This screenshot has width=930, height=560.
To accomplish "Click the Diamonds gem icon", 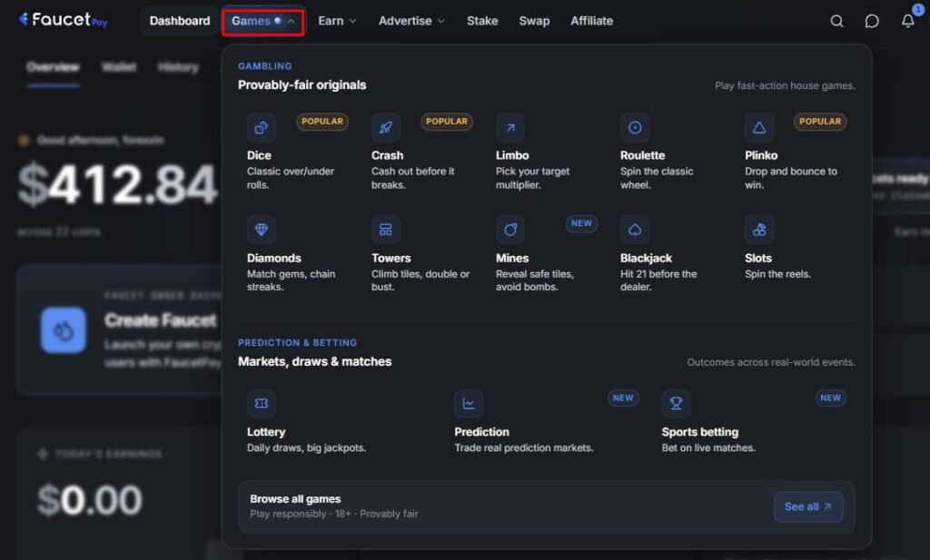I will [x=261, y=230].
